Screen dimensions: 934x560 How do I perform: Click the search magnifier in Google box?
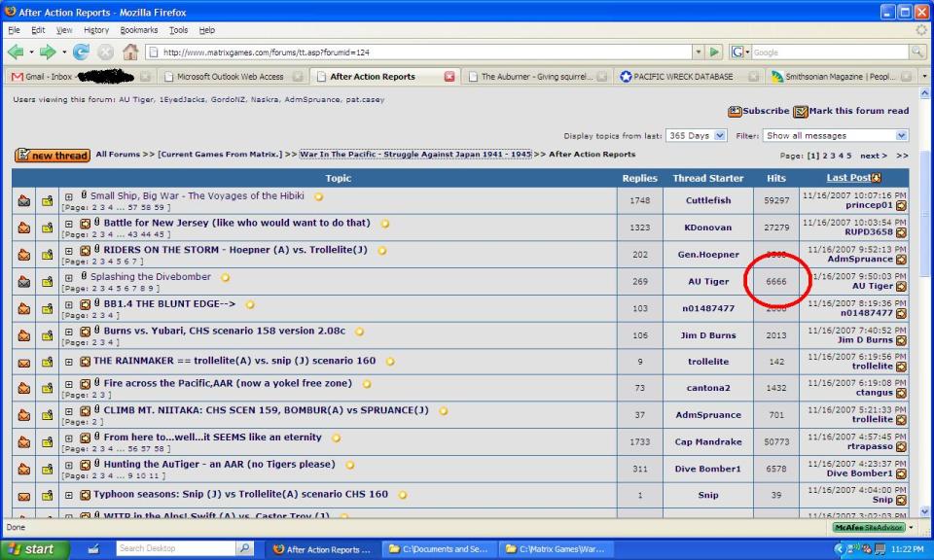[x=916, y=52]
